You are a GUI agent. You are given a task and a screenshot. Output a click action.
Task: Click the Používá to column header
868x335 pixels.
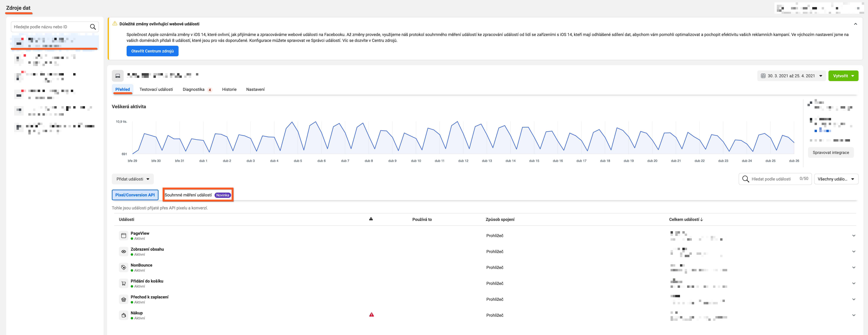click(x=422, y=219)
